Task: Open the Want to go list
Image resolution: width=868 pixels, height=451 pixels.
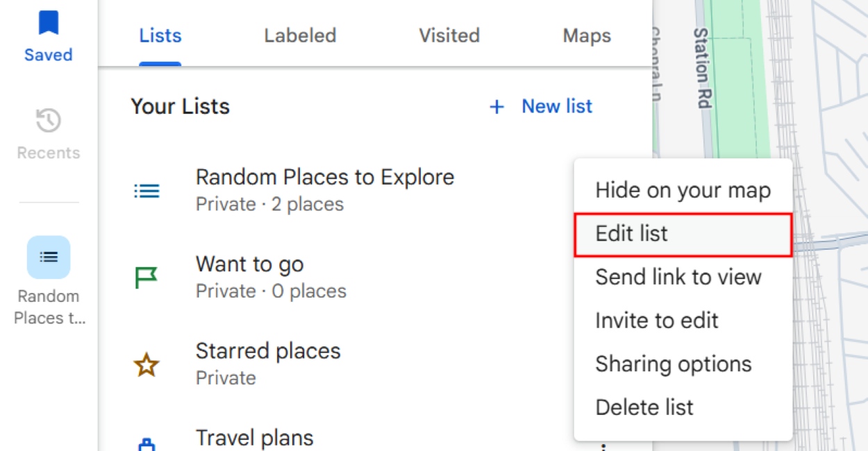Action: (250, 264)
